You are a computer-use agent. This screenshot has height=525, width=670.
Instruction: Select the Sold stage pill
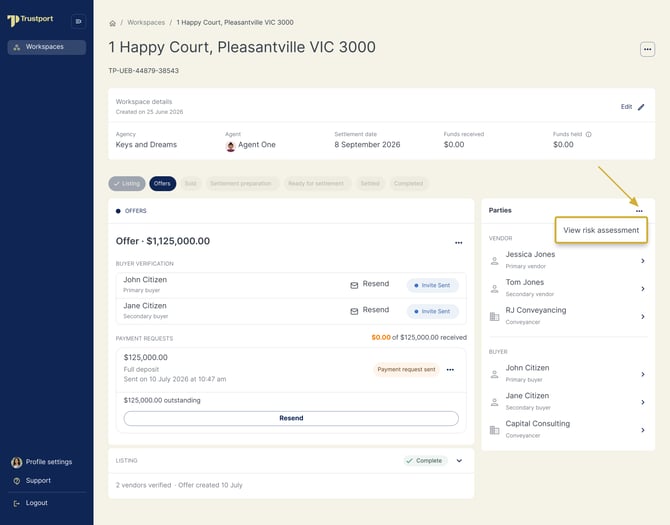tap(191, 184)
